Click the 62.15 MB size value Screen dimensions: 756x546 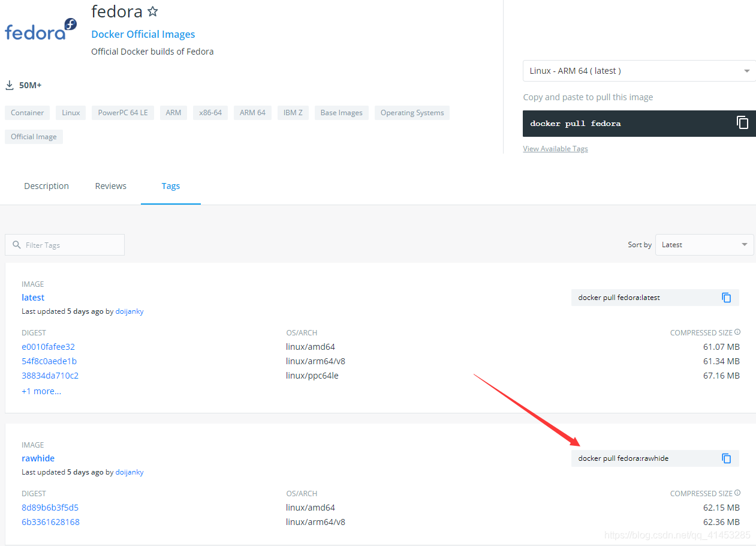tap(721, 508)
